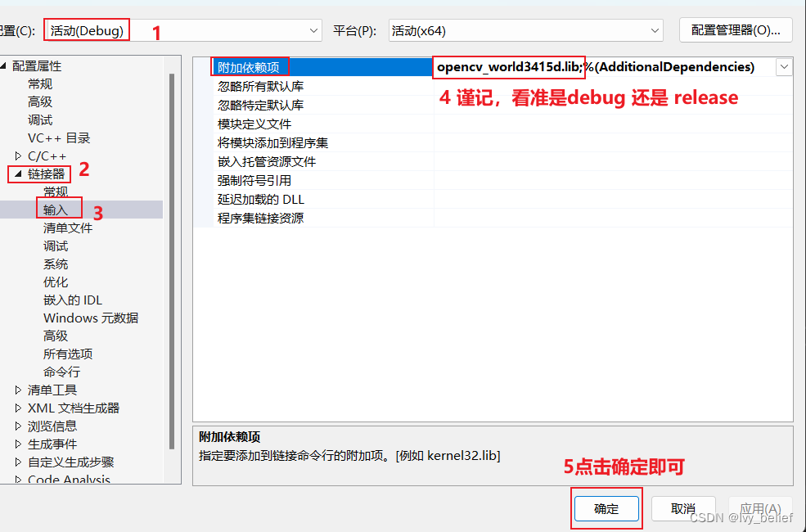The width and height of the screenshot is (806, 532).
Task: Select 高级 directly under 配置属性
Action: (x=40, y=101)
